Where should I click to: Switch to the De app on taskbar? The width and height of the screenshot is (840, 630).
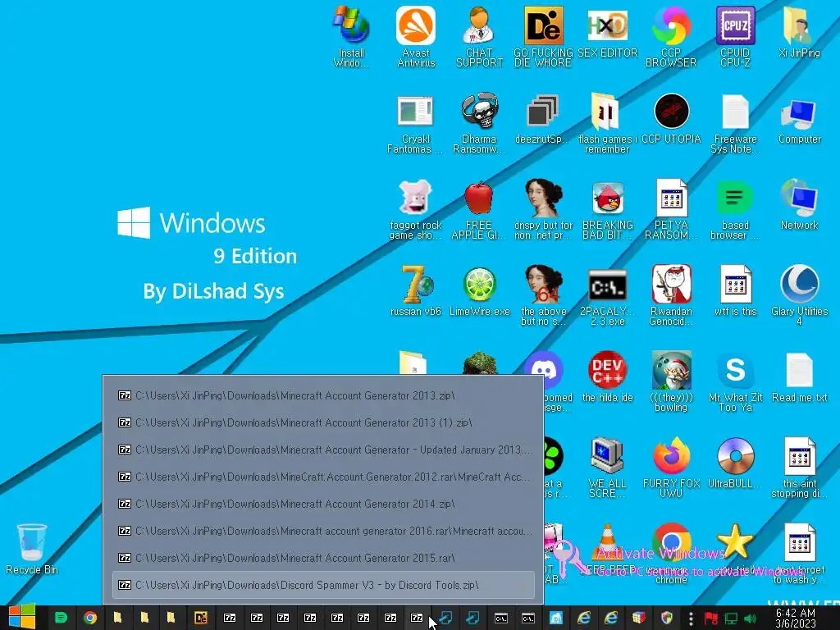(x=201, y=618)
